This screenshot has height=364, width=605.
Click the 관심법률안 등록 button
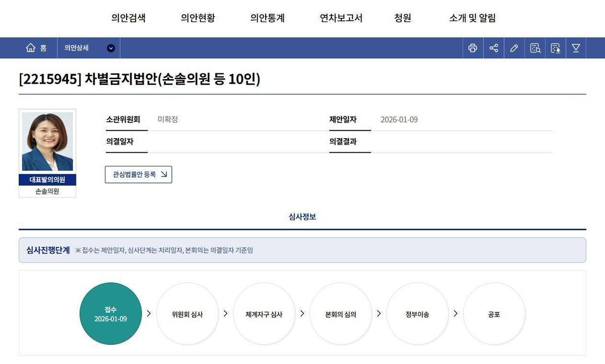point(139,174)
